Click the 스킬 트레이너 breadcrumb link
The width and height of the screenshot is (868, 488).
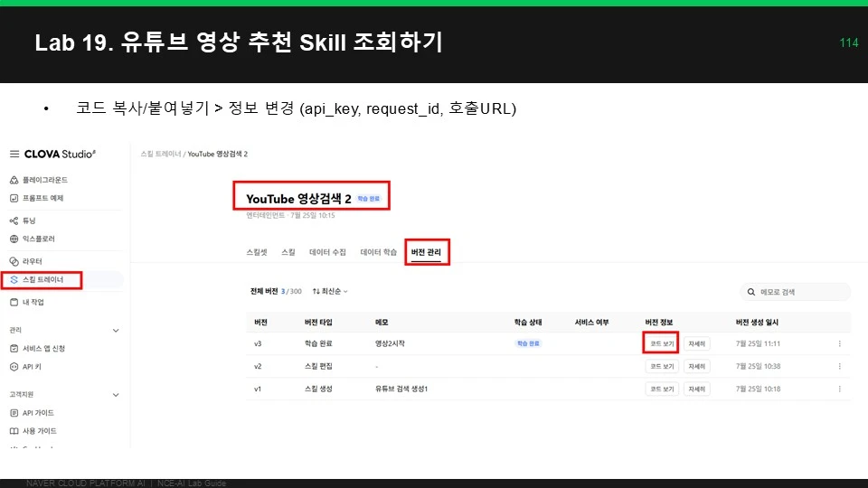[161, 154]
